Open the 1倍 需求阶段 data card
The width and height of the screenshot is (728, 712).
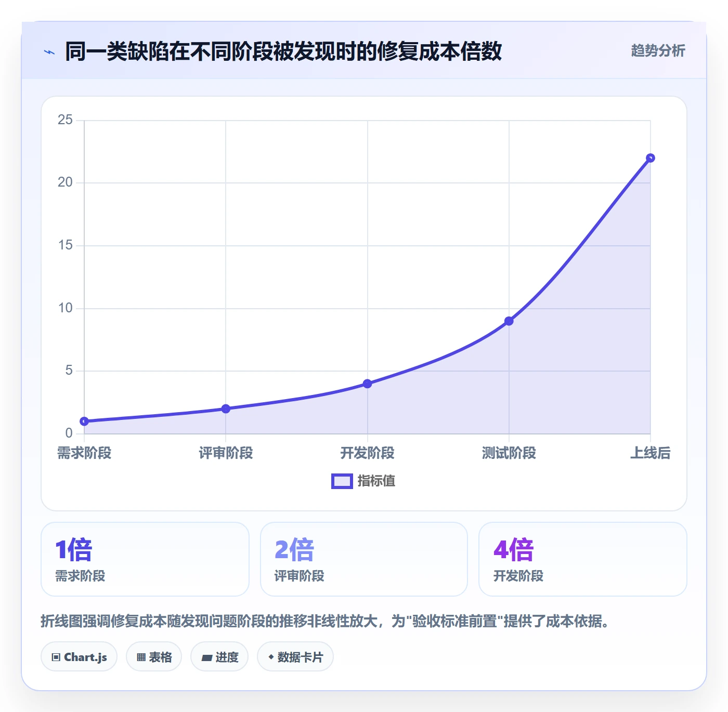pyautogui.click(x=145, y=559)
